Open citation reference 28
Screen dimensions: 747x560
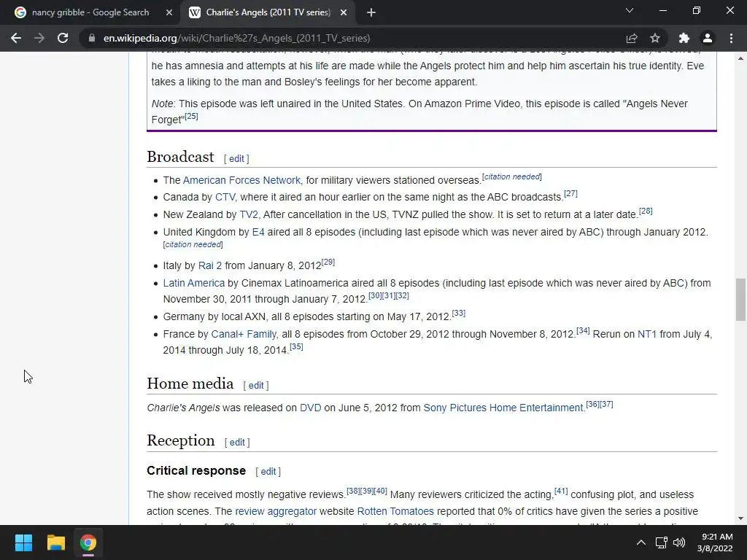click(x=646, y=211)
